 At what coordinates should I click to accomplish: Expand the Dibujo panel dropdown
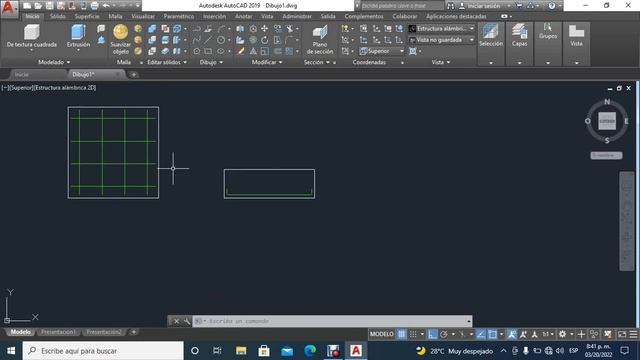pyautogui.click(x=211, y=62)
